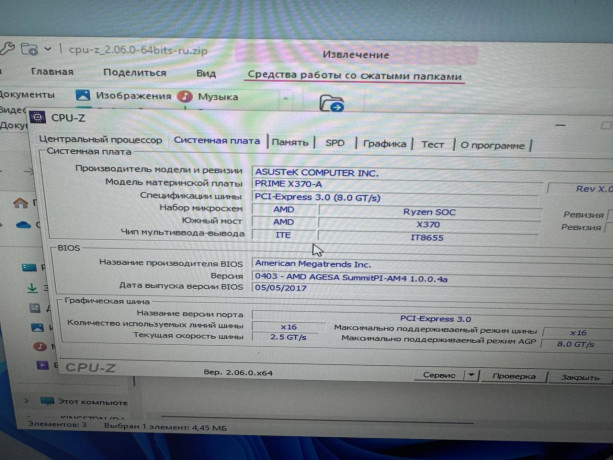Image resolution: width=613 pixels, height=460 pixels.
Task: Open OneDrive cloud icon in Explorer sidebar
Action: [23, 225]
